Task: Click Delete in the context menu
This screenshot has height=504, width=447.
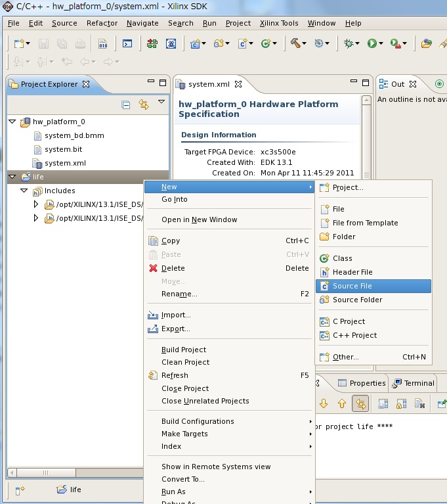Action: pos(229,268)
